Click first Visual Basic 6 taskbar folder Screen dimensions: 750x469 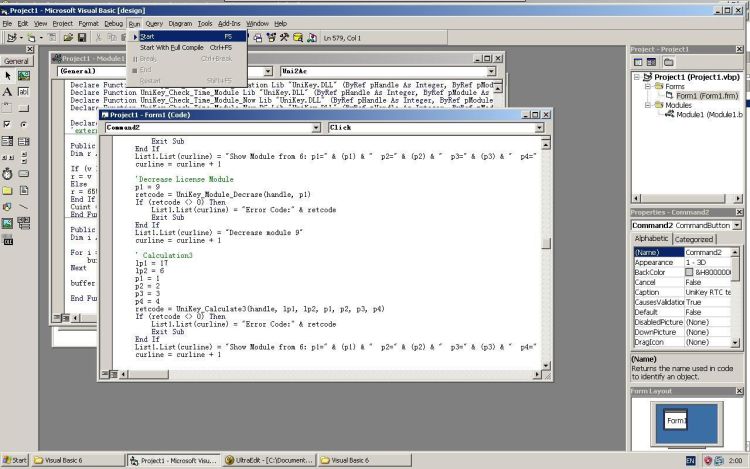78,460
